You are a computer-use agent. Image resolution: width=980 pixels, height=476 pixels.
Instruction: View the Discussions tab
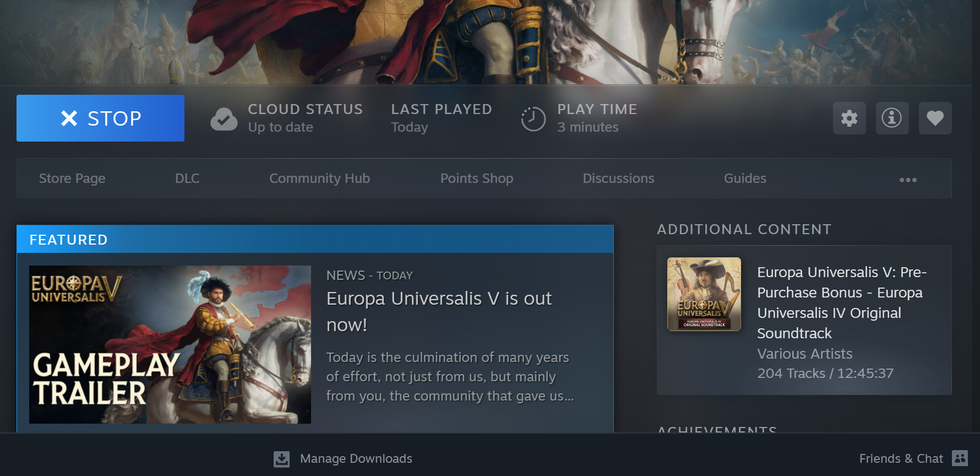(618, 178)
